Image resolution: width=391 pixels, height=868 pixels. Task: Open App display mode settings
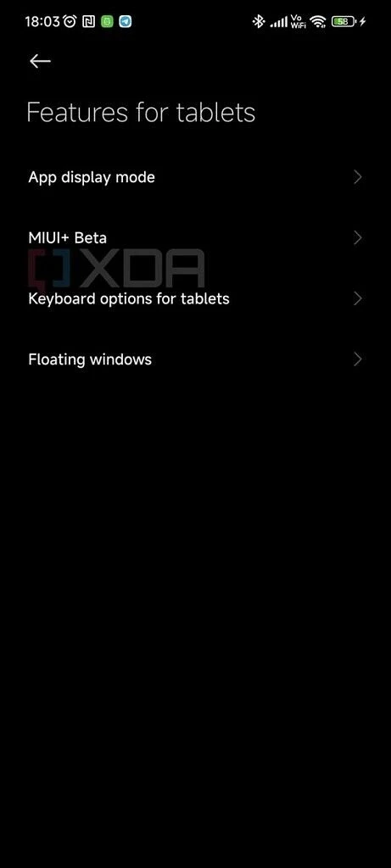(195, 177)
